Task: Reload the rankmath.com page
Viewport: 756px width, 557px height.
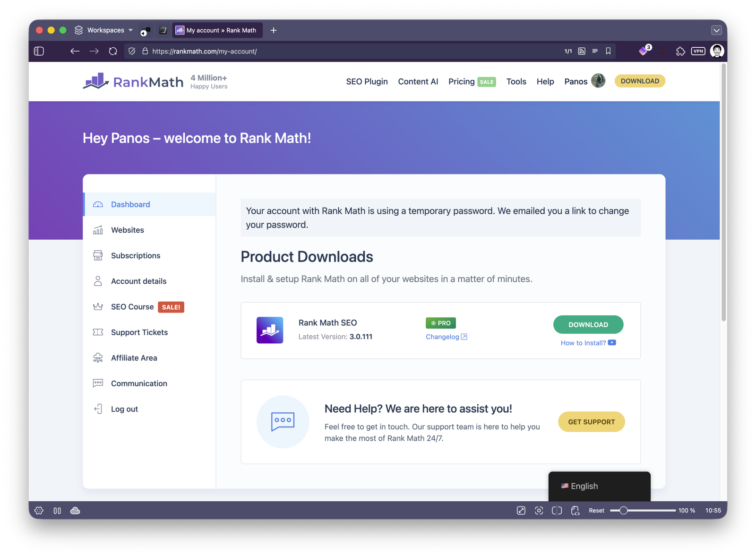Action: (x=113, y=51)
